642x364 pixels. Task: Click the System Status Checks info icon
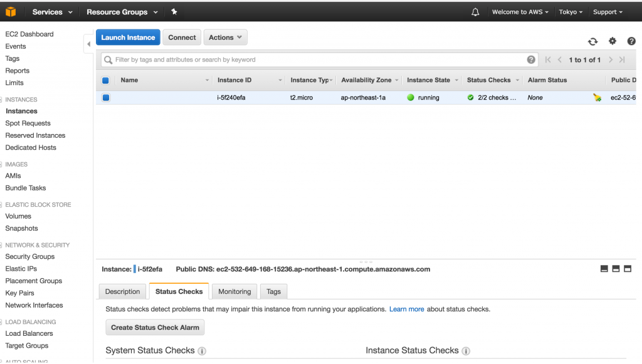pos(202,351)
